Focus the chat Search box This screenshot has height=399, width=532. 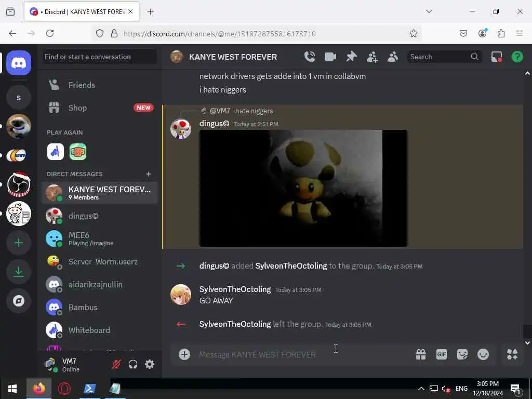click(x=444, y=57)
